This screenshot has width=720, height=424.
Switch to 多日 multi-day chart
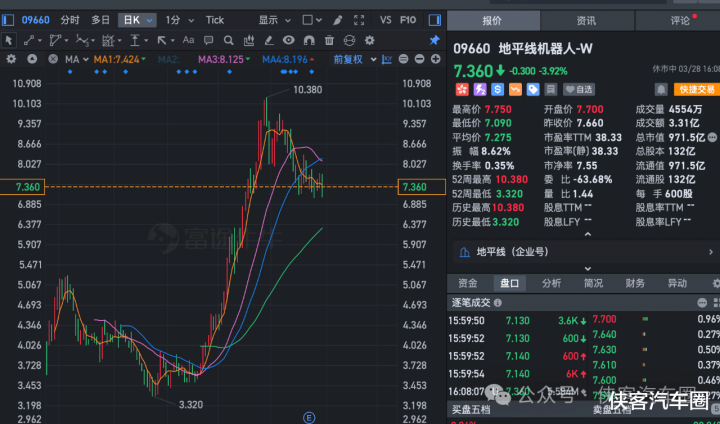tap(101, 20)
